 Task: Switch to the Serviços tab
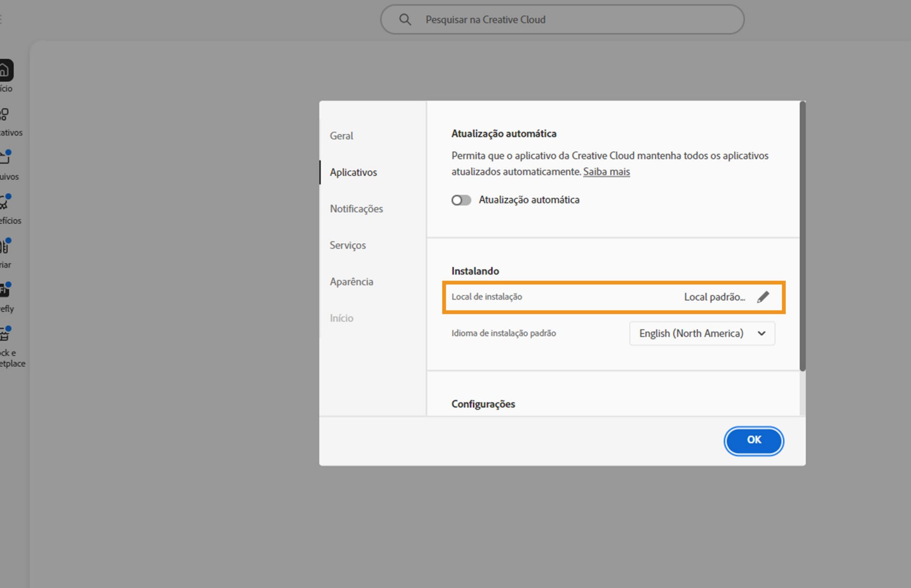click(x=347, y=245)
